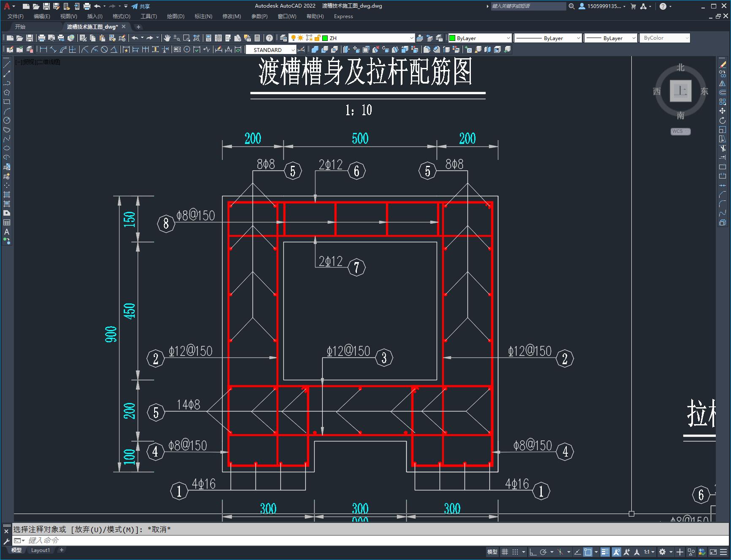Select the Line draw tool
731x560 pixels.
tap(7, 65)
